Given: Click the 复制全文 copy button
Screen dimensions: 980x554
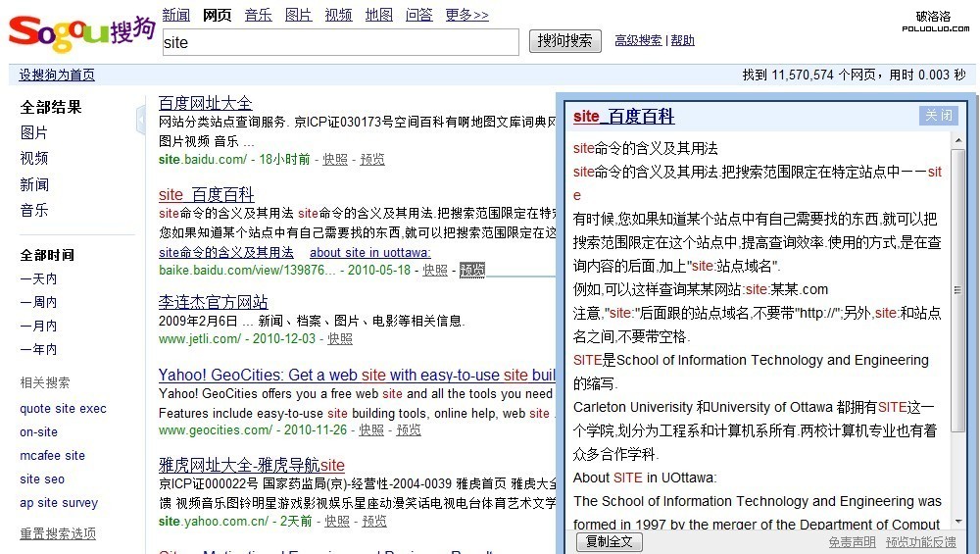Looking at the screenshot, I should tap(609, 541).
